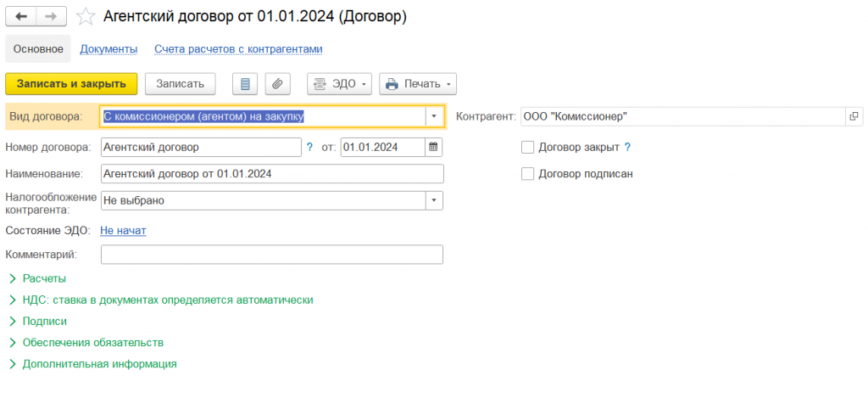Click the forward navigation arrow

[x=51, y=16]
